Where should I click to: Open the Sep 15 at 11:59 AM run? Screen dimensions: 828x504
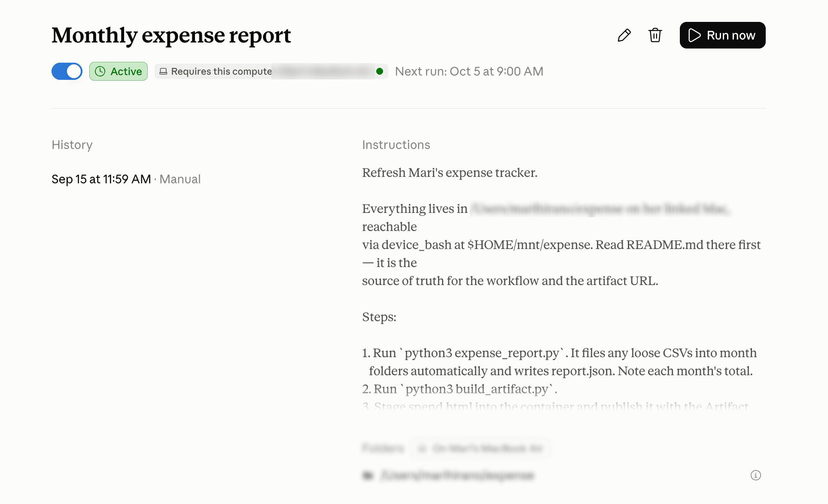[126, 179]
